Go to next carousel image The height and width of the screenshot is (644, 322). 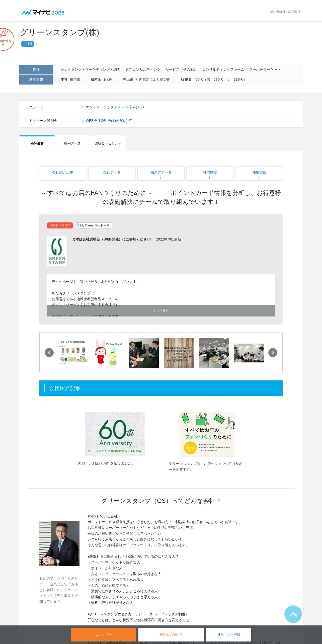click(273, 353)
